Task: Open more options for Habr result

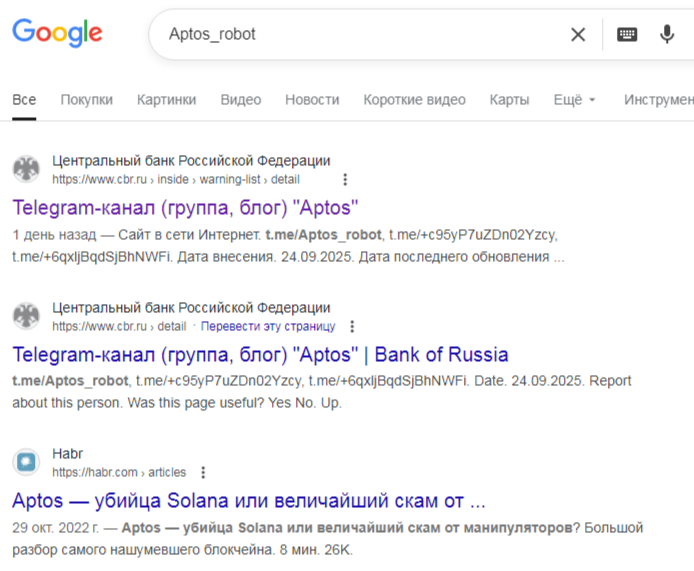Action: (x=203, y=472)
